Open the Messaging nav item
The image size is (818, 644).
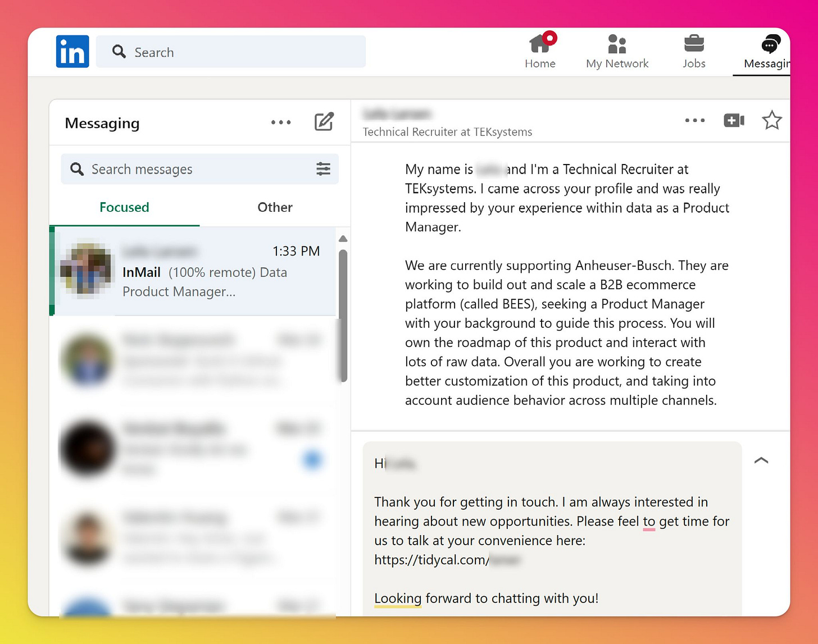point(766,52)
